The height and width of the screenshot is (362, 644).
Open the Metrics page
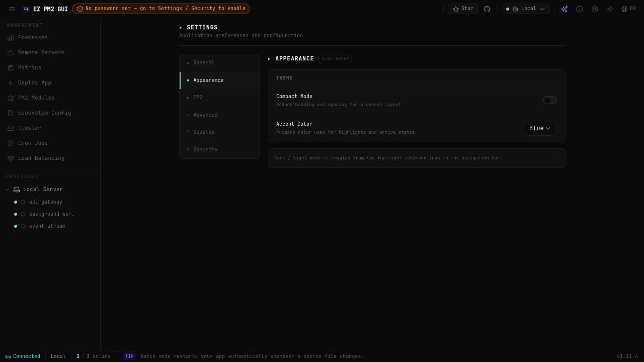pos(50,68)
